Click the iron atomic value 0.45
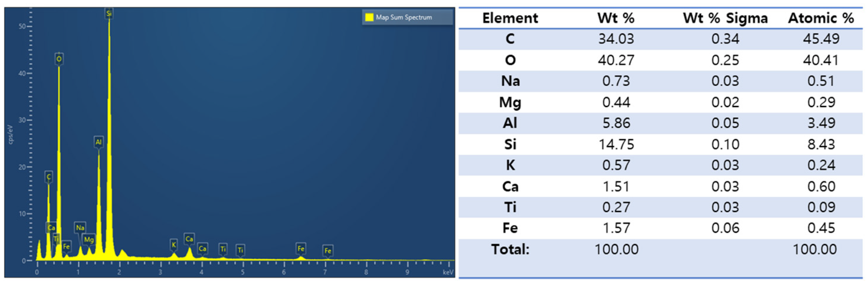 pos(821,228)
